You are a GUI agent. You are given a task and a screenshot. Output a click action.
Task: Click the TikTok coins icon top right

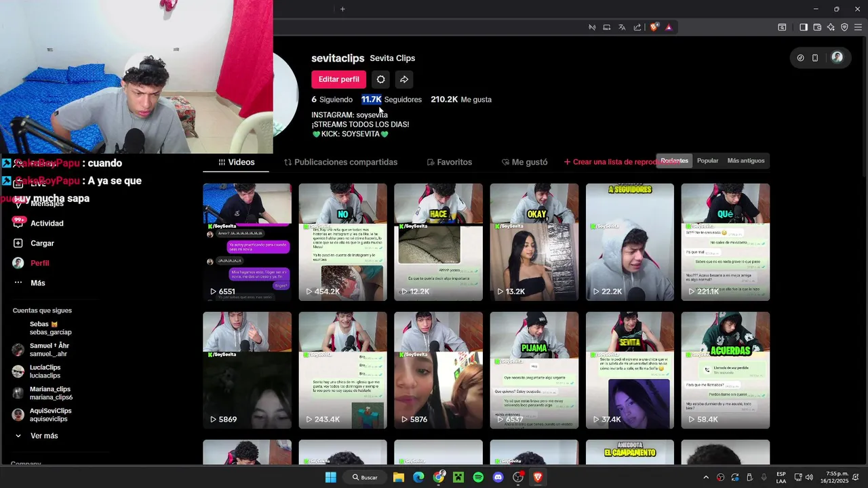(x=800, y=58)
